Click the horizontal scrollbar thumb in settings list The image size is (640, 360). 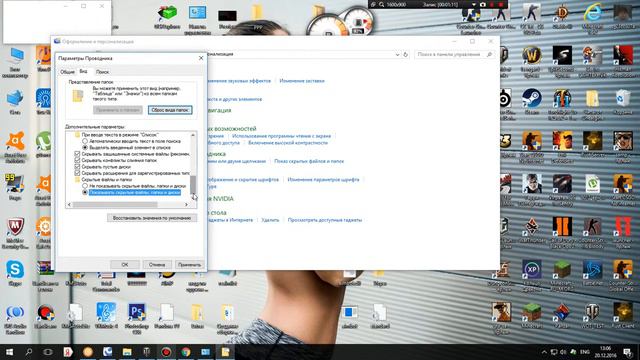point(115,204)
